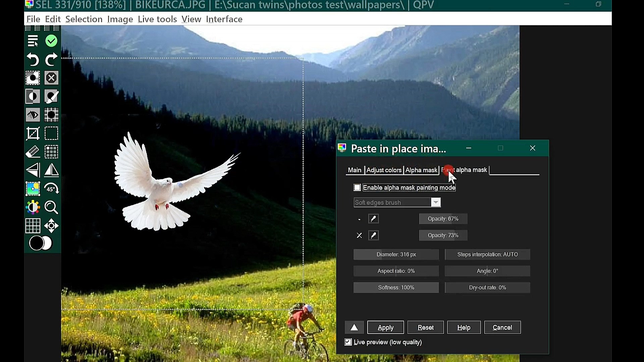Screen dimensions: 644x362
Task: Switch to the Adjust colors tab
Action: (384, 170)
